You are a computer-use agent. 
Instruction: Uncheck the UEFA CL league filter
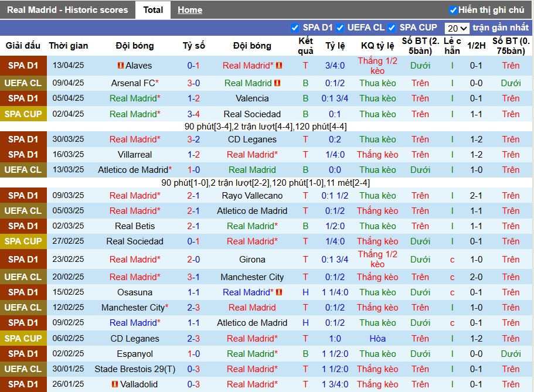click(339, 28)
